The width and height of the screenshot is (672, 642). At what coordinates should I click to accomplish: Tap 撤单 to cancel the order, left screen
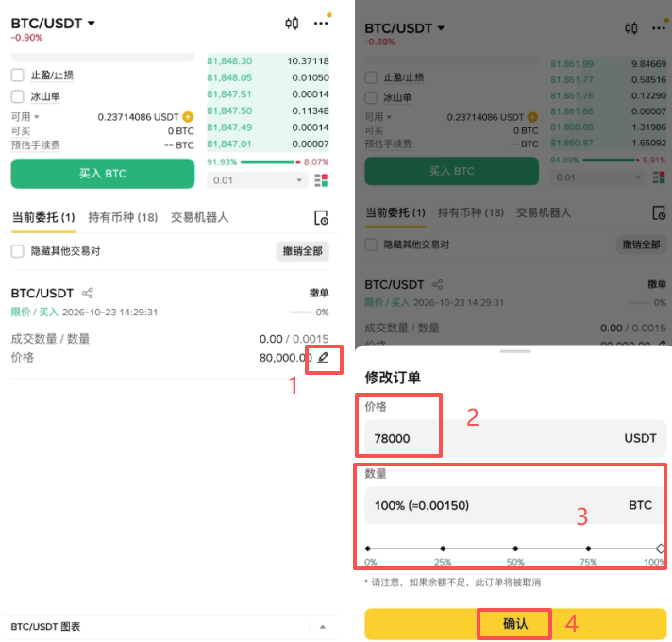[319, 293]
